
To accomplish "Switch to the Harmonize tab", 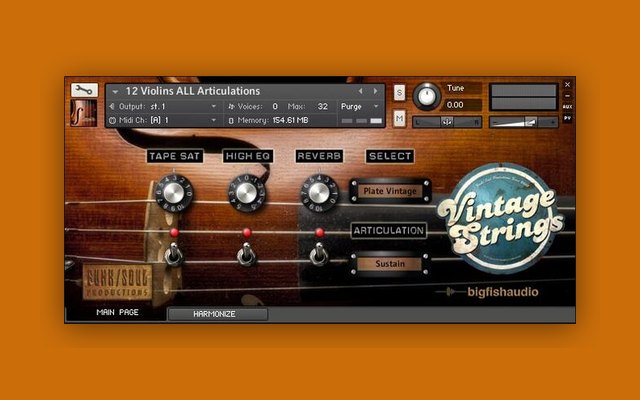I will click(x=218, y=314).
